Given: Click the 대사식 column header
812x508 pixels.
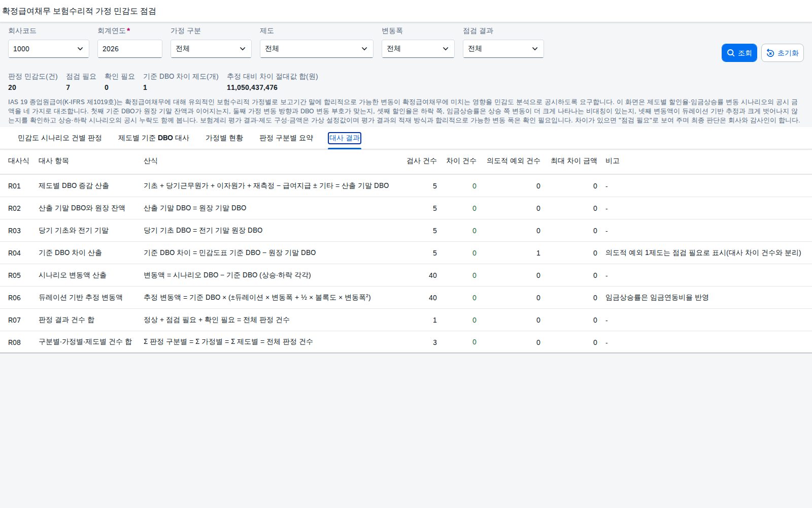Looking at the screenshot, I should [x=19, y=161].
